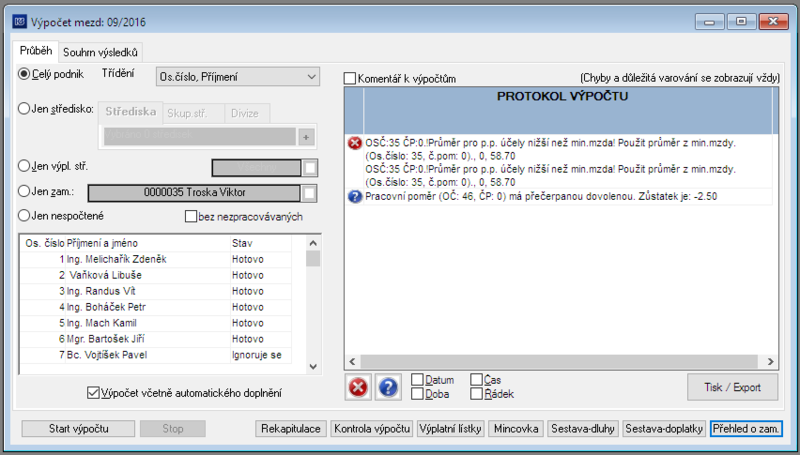Click the red error icon in protocol row
The image size is (800, 455).
coord(355,143)
